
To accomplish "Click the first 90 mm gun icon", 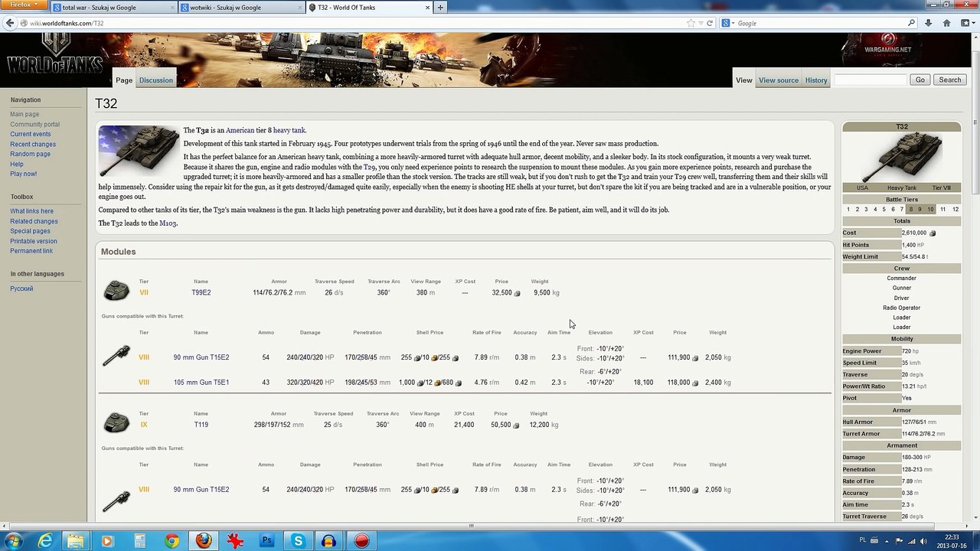I will coord(116,356).
